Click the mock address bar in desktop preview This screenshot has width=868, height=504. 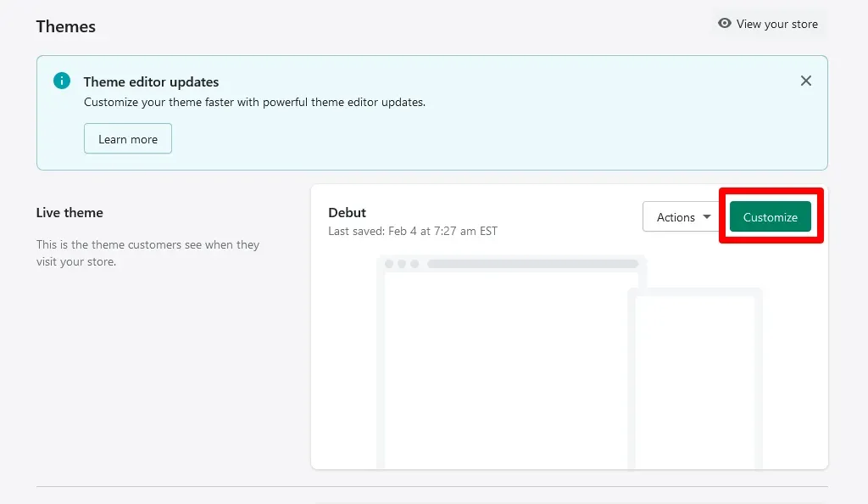tap(532, 264)
